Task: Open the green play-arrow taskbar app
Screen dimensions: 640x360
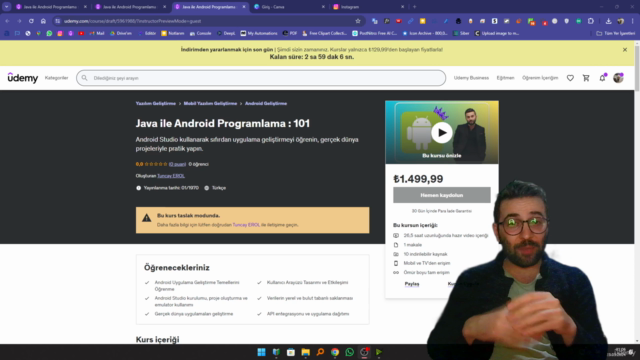Action: (x=379, y=352)
